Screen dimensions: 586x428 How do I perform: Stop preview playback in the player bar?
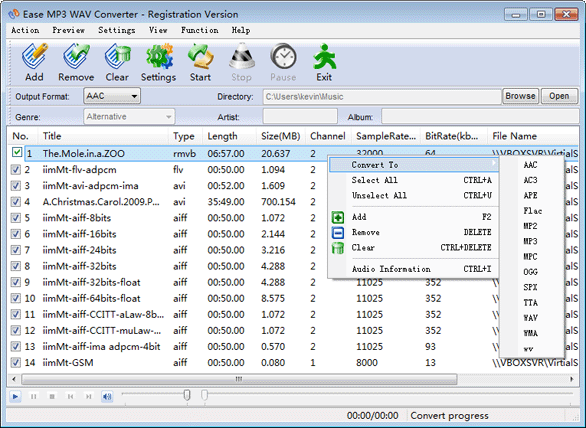point(52,396)
